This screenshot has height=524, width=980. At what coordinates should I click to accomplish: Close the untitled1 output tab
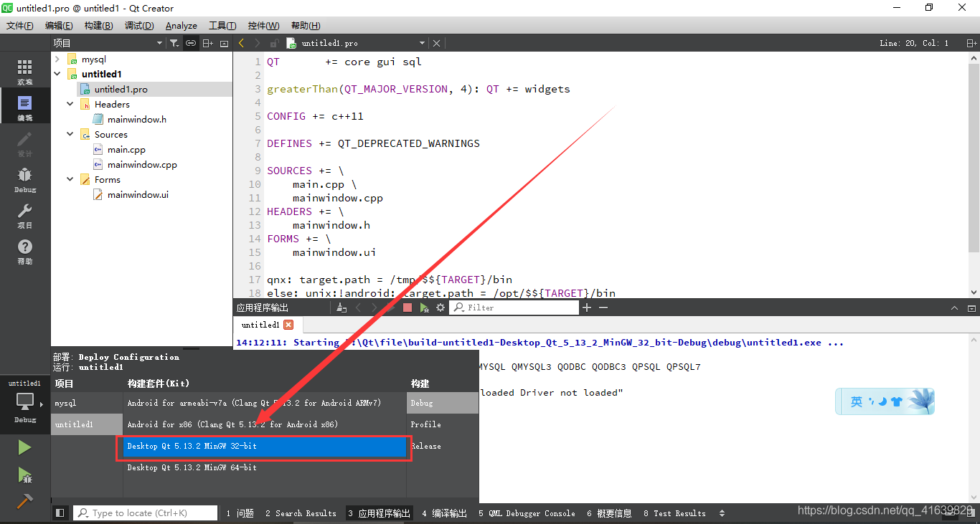(288, 325)
